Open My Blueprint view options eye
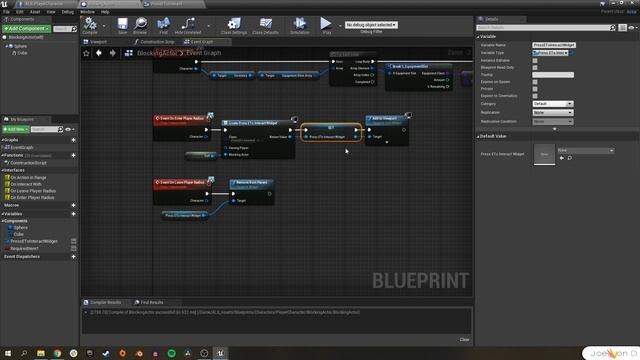This screenshot has height=360, width=640. pyautogui.click(x=69, y=129)
